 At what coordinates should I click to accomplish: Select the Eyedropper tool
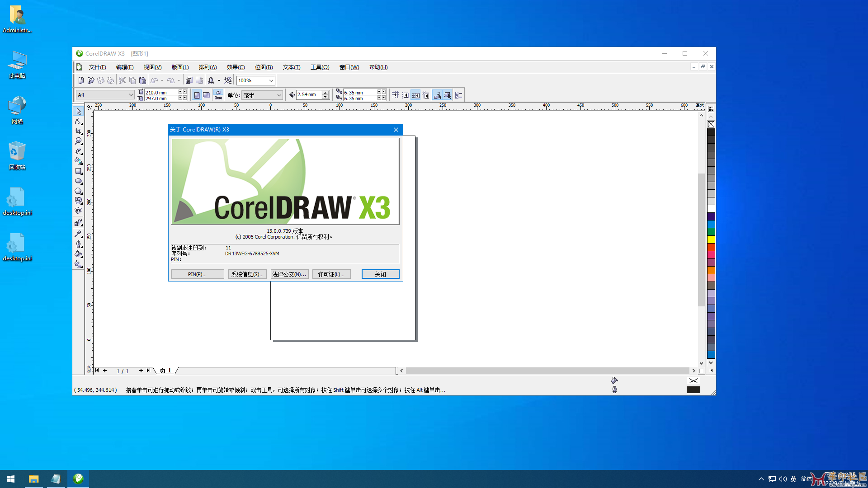click(78, 234)
